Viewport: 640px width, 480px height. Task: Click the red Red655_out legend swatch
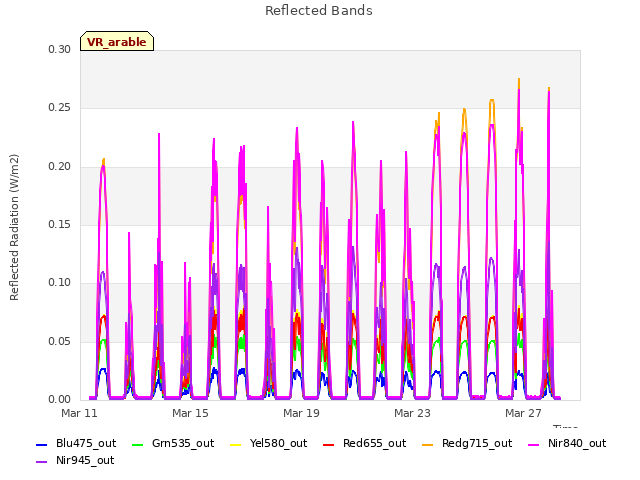point(329,444)
